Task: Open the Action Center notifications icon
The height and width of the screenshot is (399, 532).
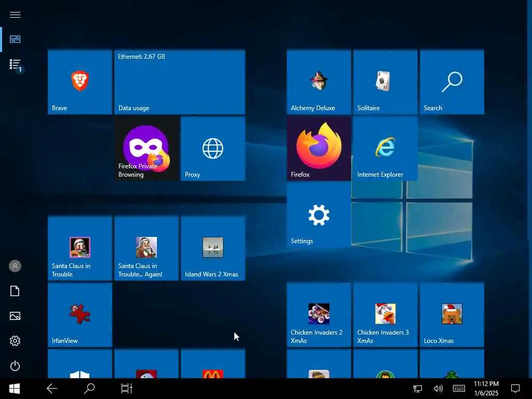Action: coord(515,389)
